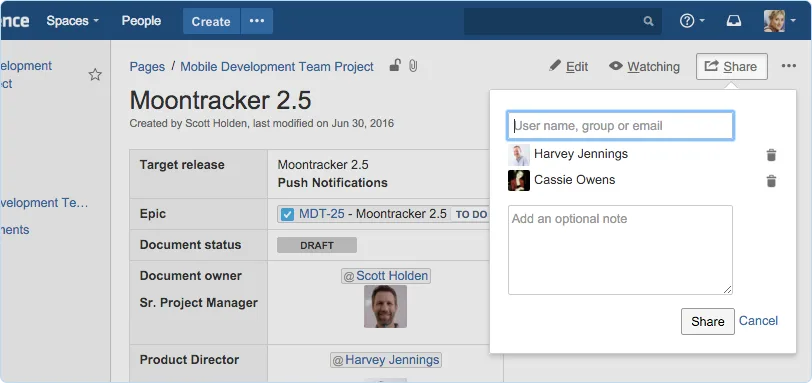Confirm with the Share dialog button

click(707, 321)
